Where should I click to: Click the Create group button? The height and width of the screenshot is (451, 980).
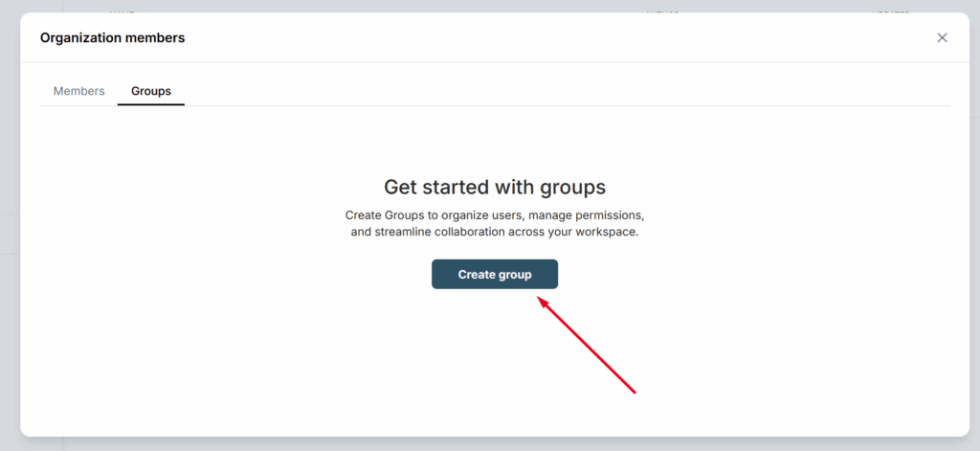495,274
